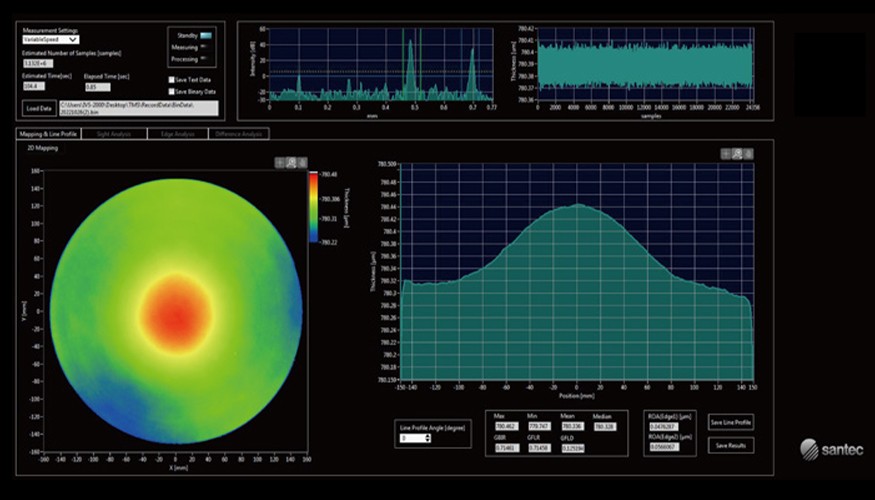
Task: Activate the zoom tool above 2D Mapping
Action: 291,162
